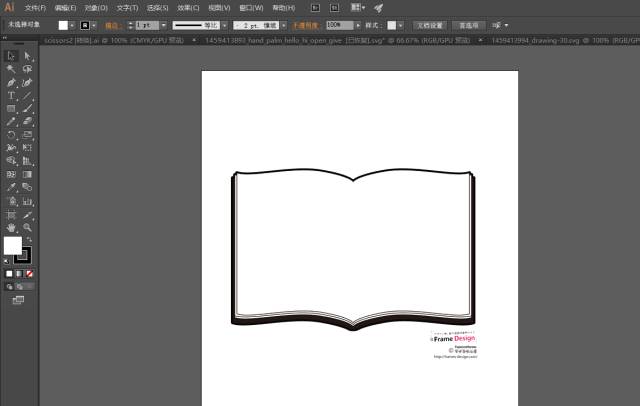This screenshot has height=406, width=640.
Task: Choose the Type (T) tool
Action: 11,95
